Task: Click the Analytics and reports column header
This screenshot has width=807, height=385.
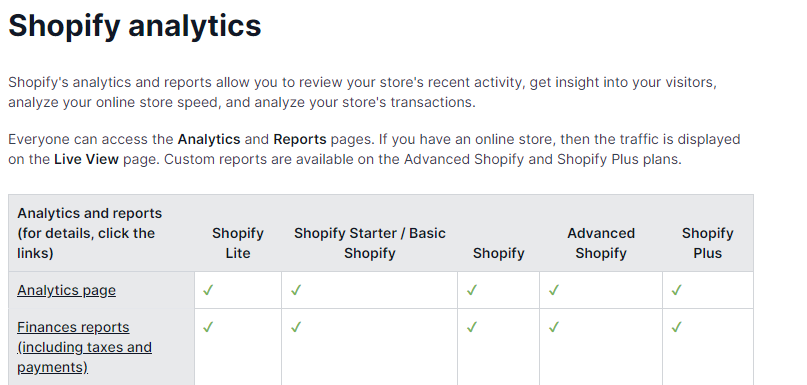Action: click(x=90, y=233)
